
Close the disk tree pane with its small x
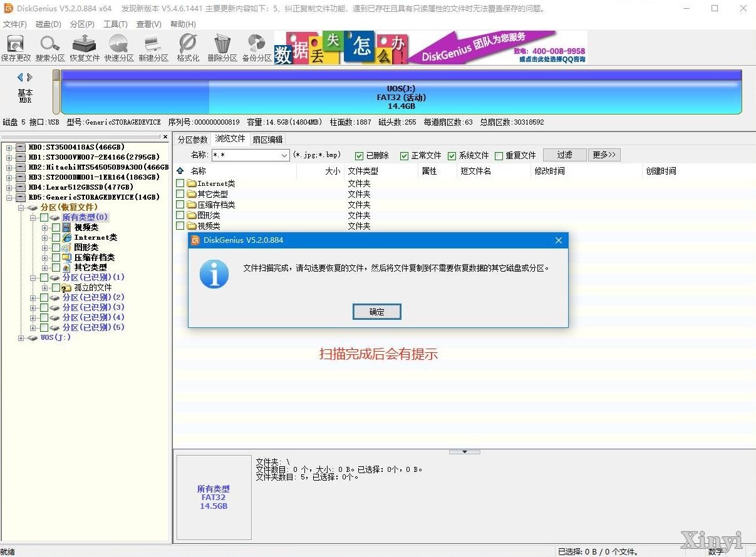165,136
